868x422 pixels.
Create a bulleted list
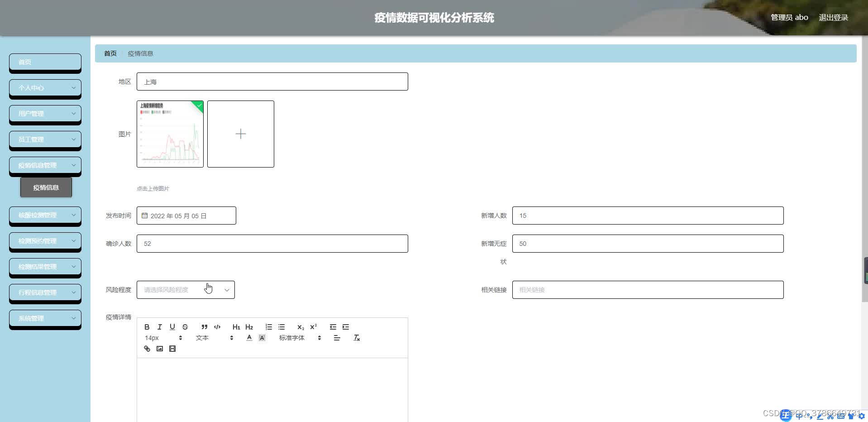pyautogui.click(x=281, y=327)
